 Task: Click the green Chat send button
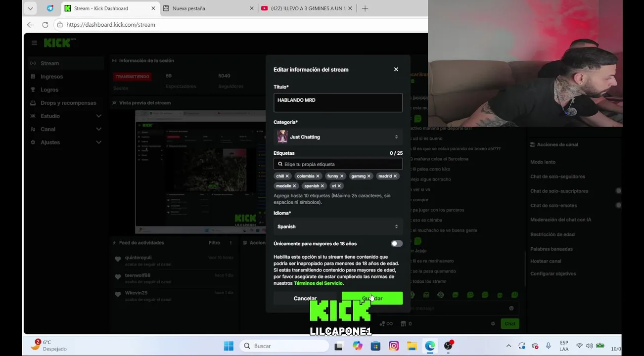click(x=510, y=324)
